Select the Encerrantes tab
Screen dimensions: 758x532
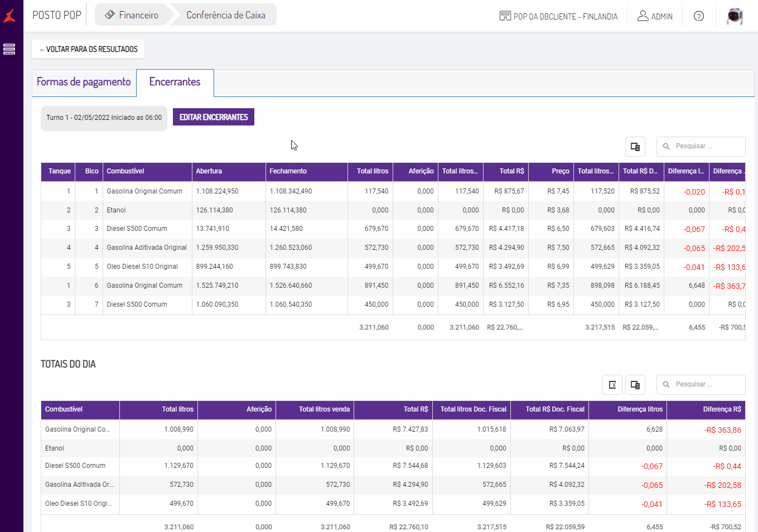(175, 82)
